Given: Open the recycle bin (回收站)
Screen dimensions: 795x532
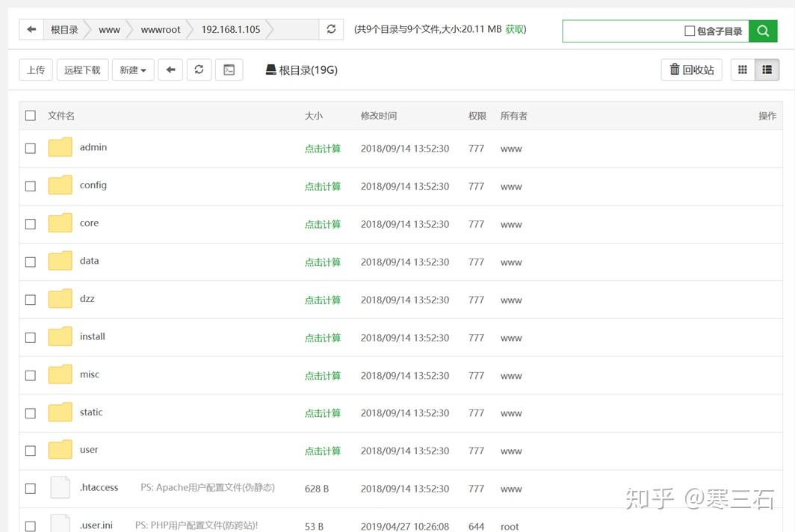Looking at the screenshot, I should click(x=692, y=70).
